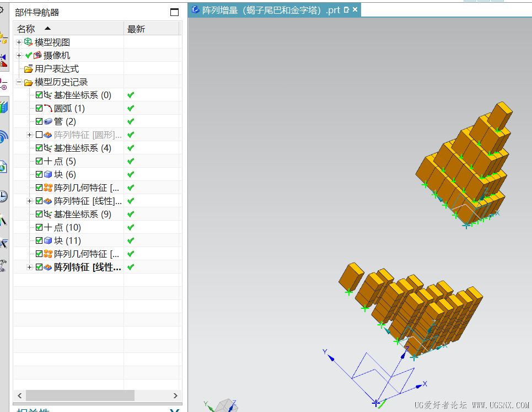
Task: Expand the bold 阵列特征 [线性] item
Action: [30, 267]
